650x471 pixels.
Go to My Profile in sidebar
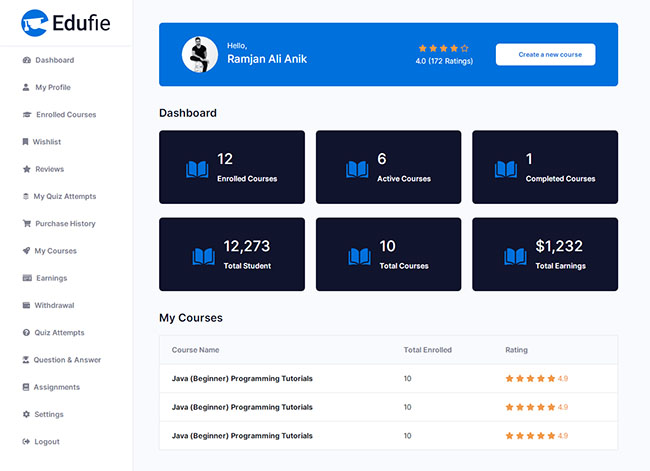(x=52, y=87)
